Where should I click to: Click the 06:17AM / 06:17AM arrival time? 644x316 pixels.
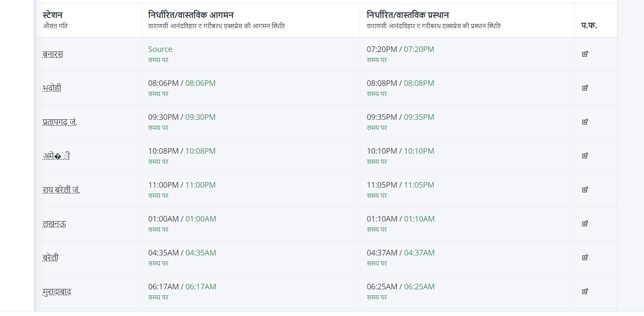[182, 287]
